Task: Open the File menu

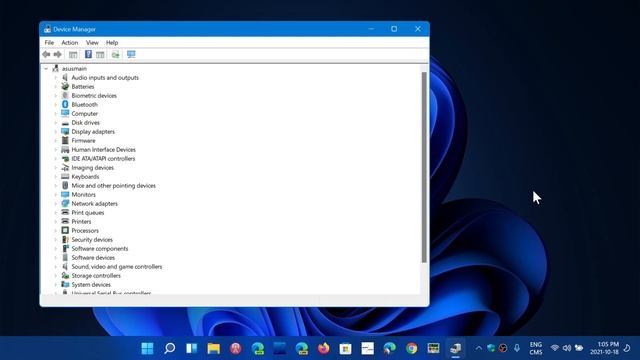Action: pyautogui.click(x=49, y=42)
